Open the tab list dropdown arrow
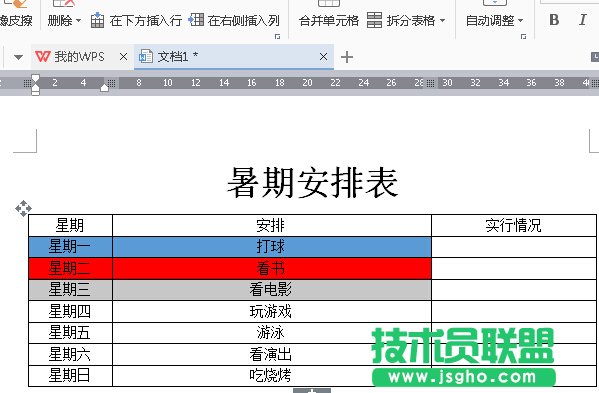This screenshot has height=393, width=599. (x=18, y=58)
